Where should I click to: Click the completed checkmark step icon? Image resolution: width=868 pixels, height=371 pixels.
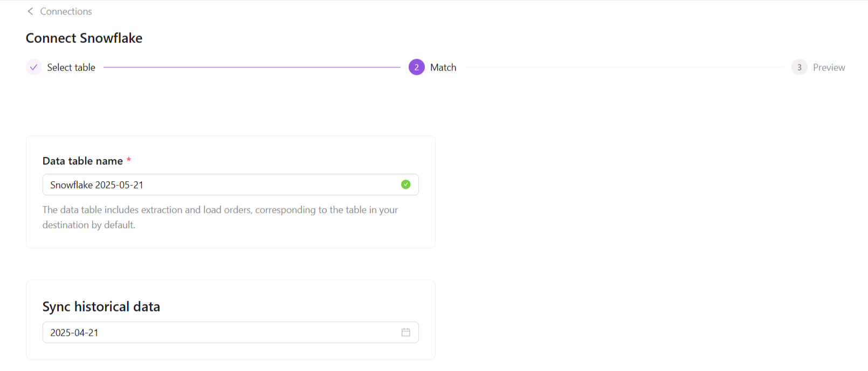34,67
